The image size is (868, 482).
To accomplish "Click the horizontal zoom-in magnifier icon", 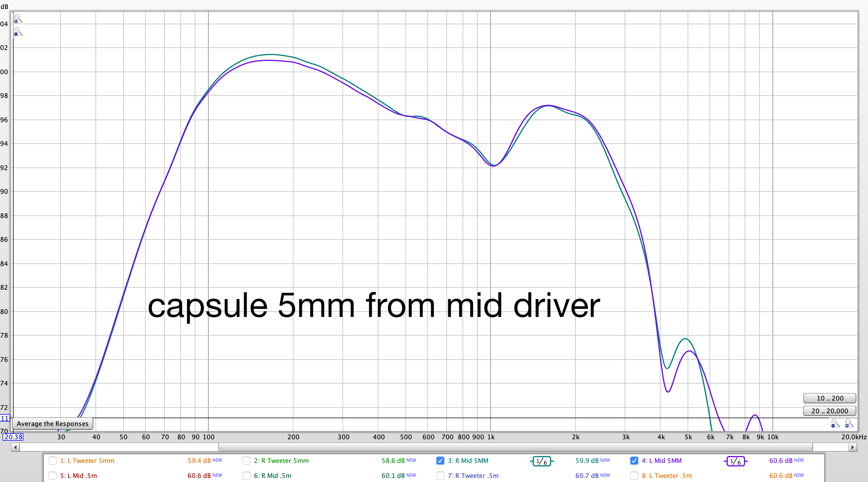I will [849, 423].
